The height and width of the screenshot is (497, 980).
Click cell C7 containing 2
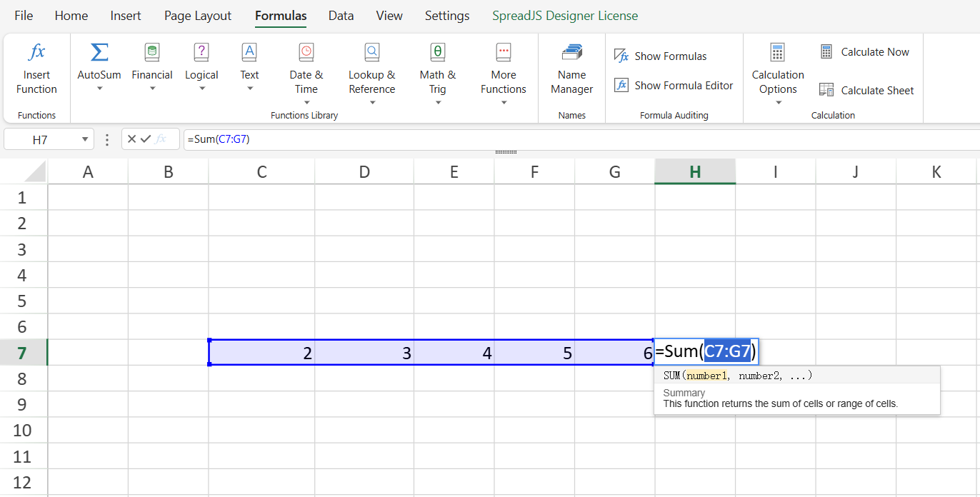coord(262,353)
